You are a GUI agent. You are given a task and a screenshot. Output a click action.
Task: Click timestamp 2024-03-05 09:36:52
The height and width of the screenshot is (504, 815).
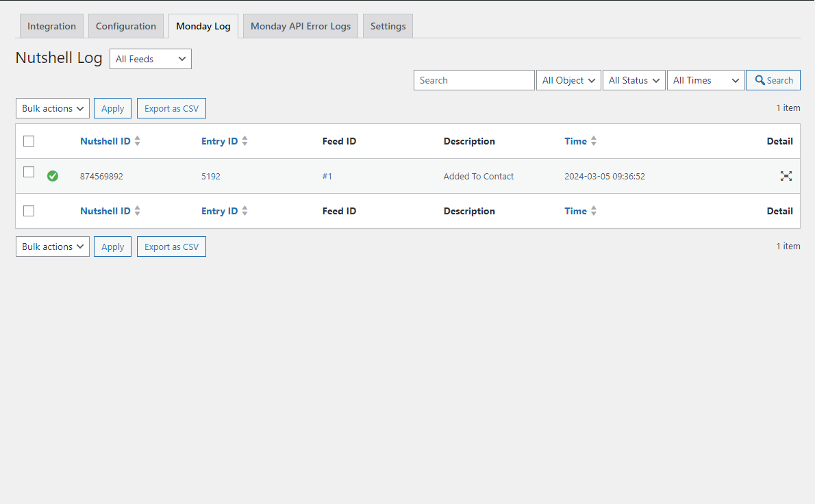605,176
